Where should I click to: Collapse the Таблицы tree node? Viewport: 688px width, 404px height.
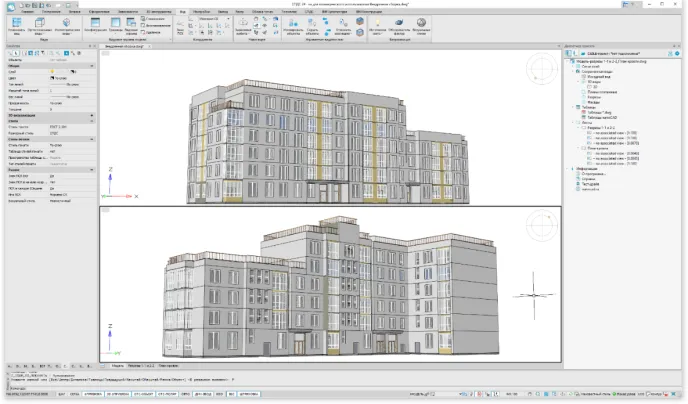[x=575, y=109]
